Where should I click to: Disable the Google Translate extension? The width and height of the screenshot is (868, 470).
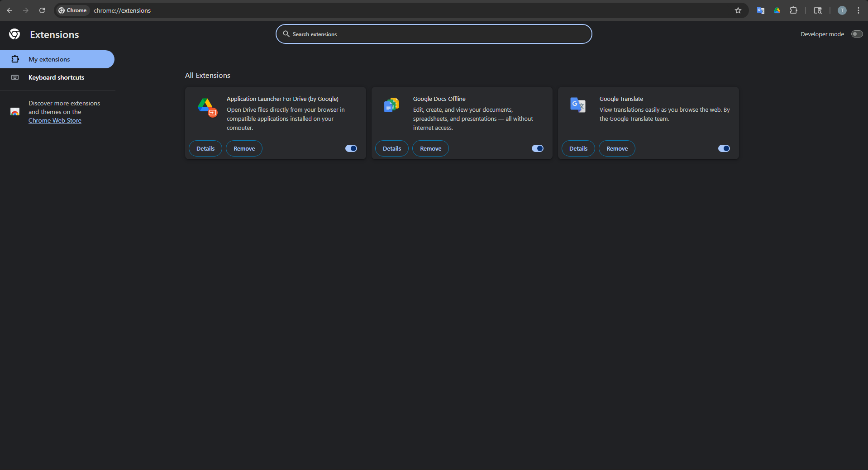point(724,148)
